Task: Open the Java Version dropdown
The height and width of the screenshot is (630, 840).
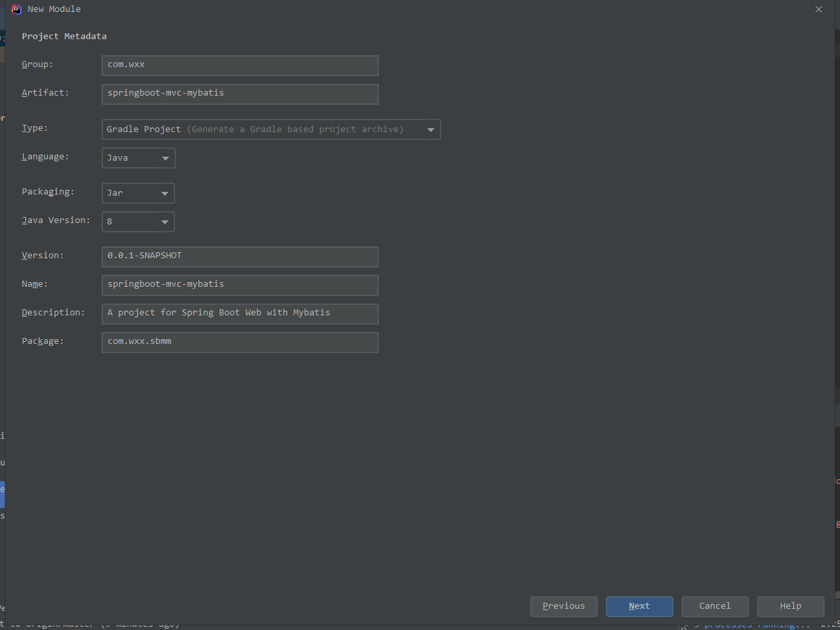Action: 138,221
